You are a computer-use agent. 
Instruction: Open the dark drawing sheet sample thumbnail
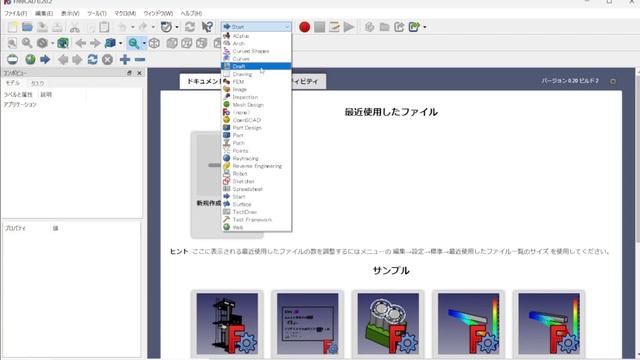tap(307, 323)
